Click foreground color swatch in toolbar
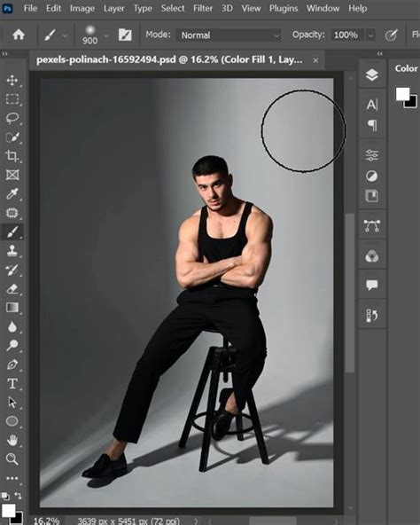The height and width of the screenshot is (525, 420). tap(8, 510)
